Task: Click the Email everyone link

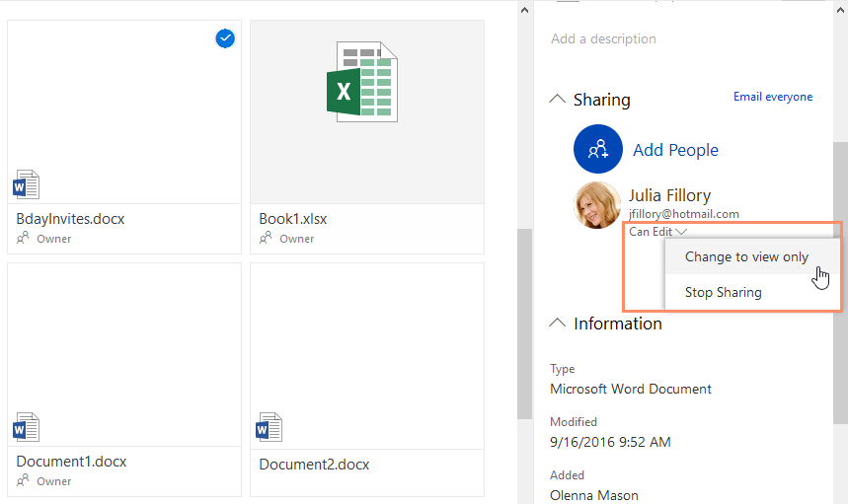Action: 773,97
